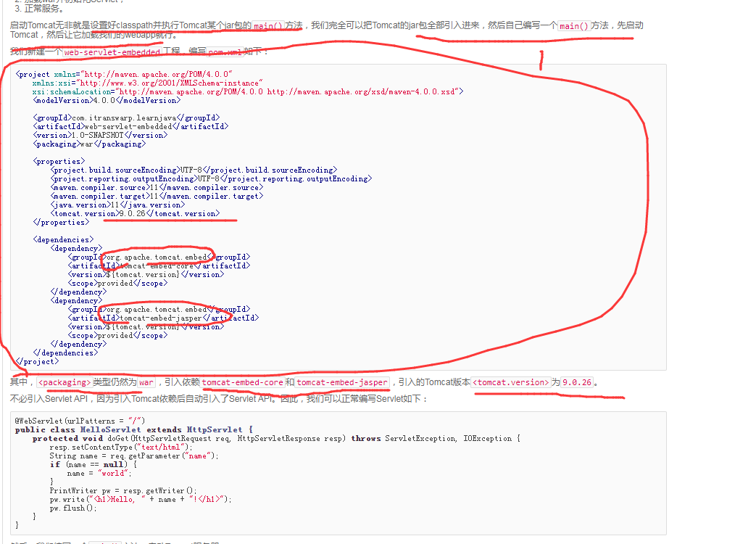Click the closing </properties> tag
Viewport: 756px width, 544px height.
61,222
